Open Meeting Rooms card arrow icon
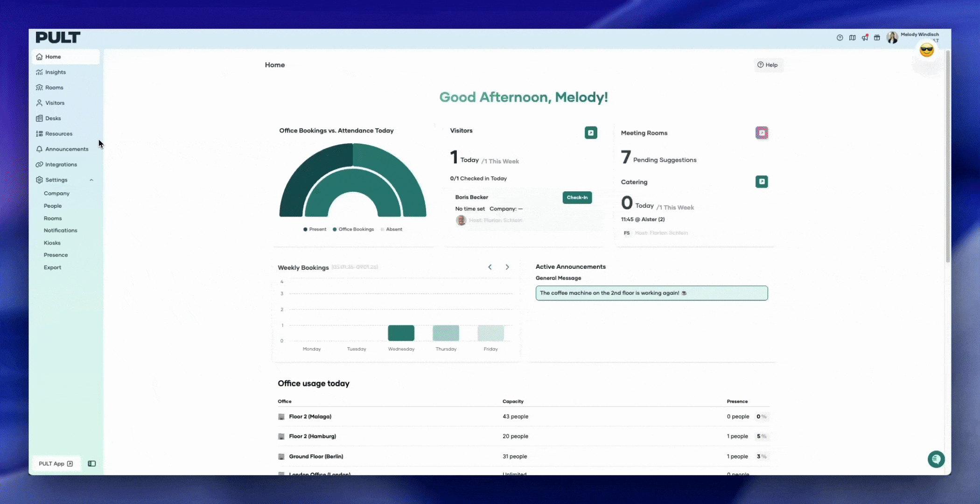980x504 pixels. click(x=762, y=133)
